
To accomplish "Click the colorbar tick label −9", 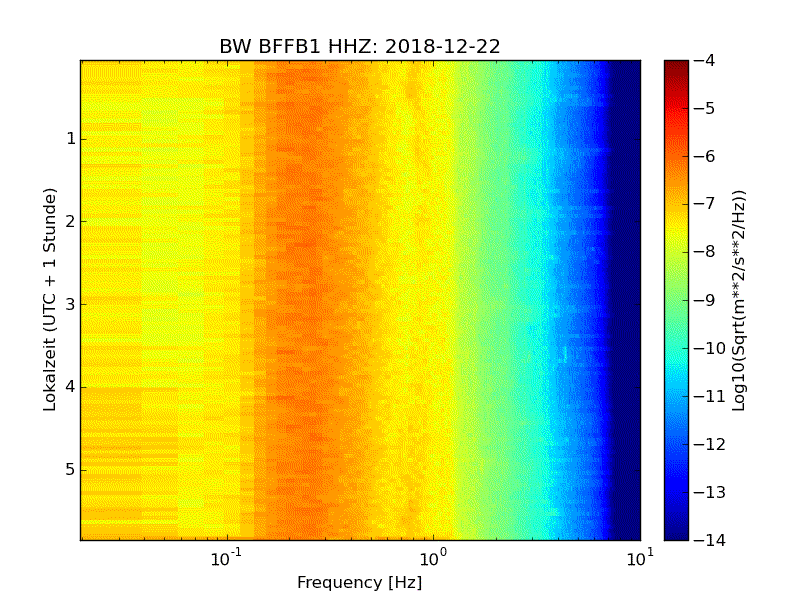I will click(704, 300).
